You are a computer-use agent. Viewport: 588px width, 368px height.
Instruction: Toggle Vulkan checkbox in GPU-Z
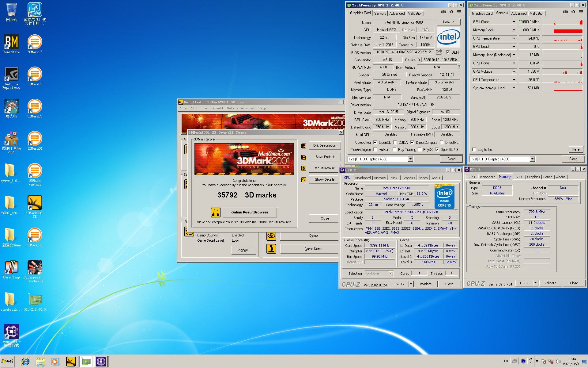375,149
